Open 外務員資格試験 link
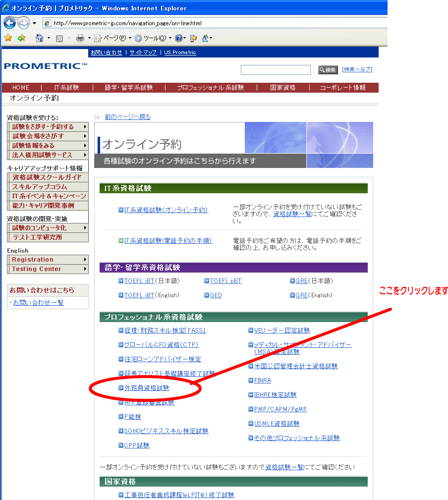 [147, 388]
